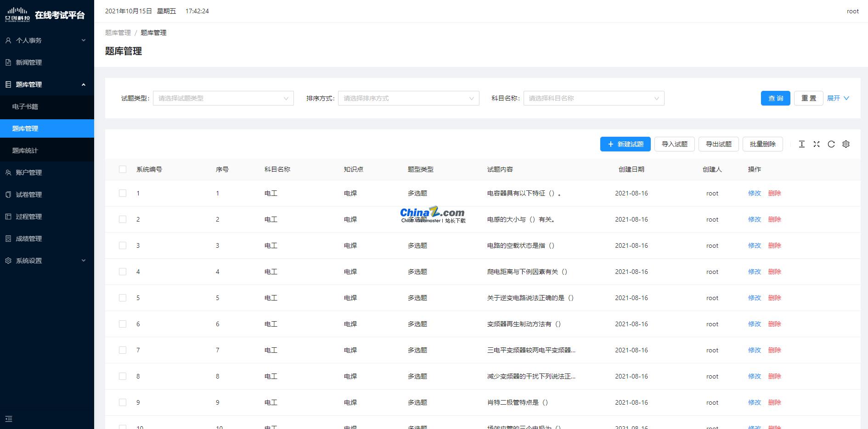The image size is (868, 429).
Task: Click 修改 for row 5
Action: pyautogui.click(x=755, y=298)
